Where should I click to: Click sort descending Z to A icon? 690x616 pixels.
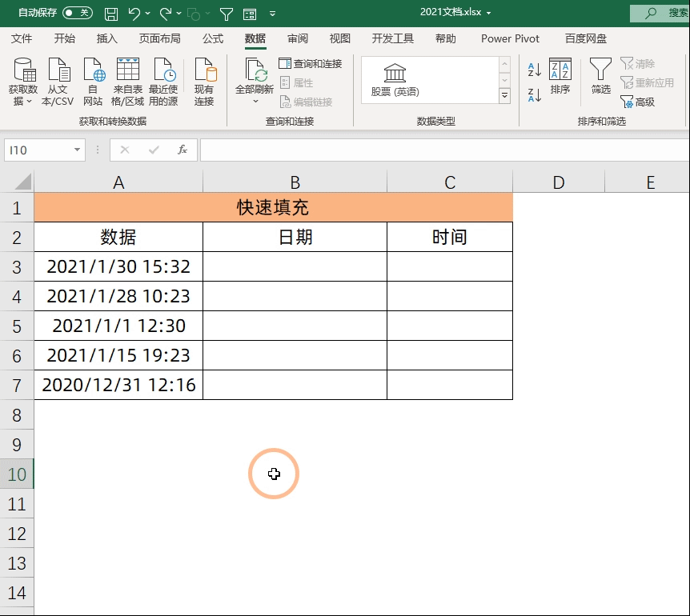point(534,94)
